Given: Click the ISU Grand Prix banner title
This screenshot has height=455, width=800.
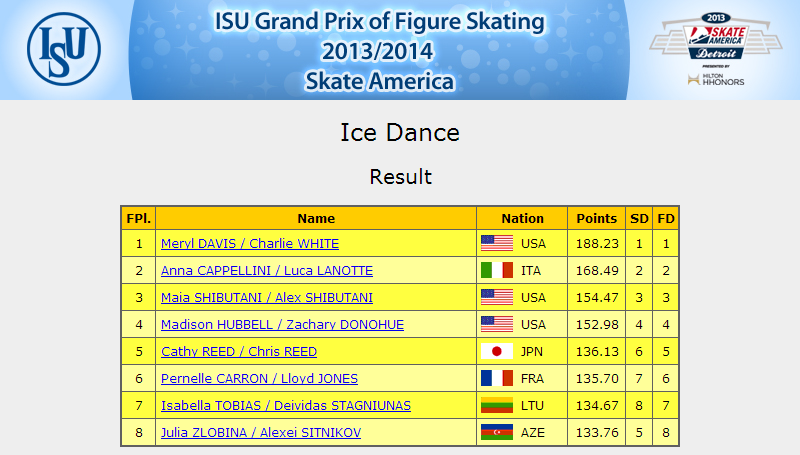Looking at the screenshot, I should pos(379,51).
